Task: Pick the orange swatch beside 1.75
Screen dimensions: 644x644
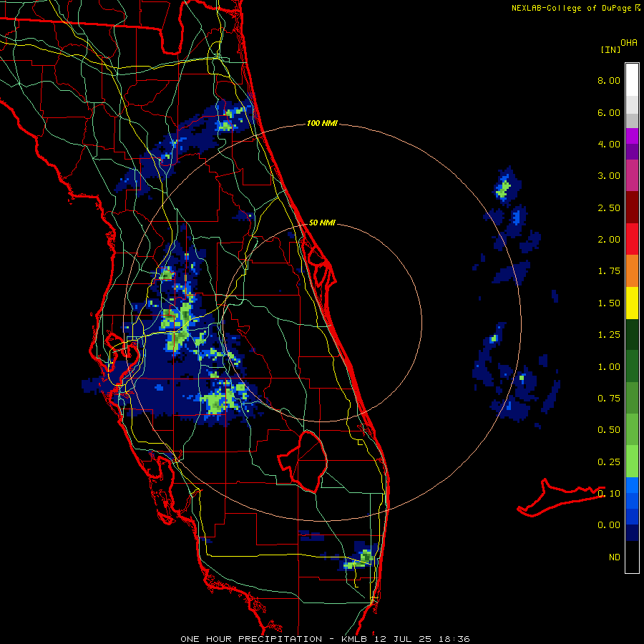Action: (632, 271)
